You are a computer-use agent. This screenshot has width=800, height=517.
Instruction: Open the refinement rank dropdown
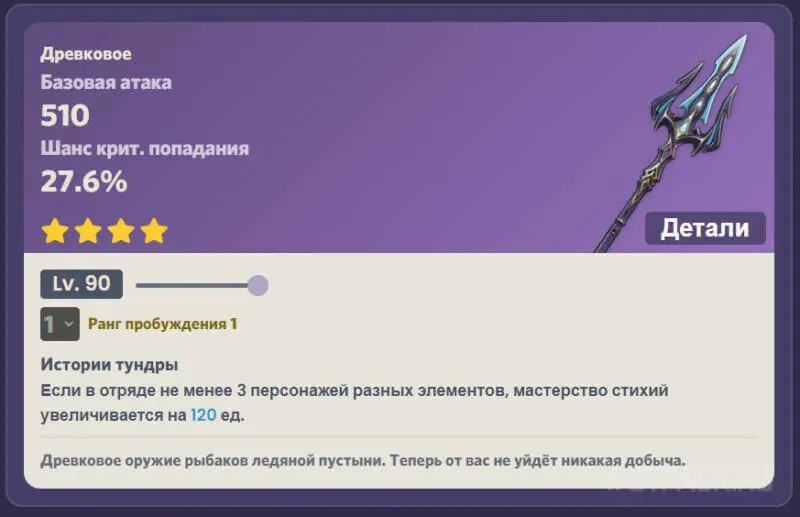point(60,324)
